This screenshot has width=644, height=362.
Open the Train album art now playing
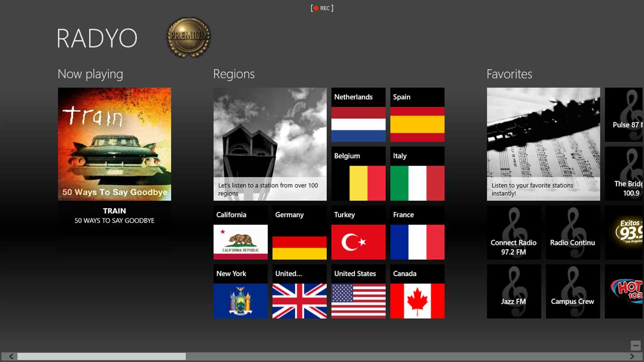click(x=114, y=144)
